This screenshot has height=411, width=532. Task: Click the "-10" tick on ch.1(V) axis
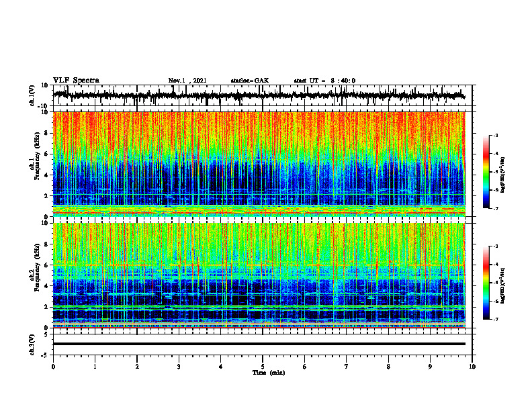click(x=44, y=106)
